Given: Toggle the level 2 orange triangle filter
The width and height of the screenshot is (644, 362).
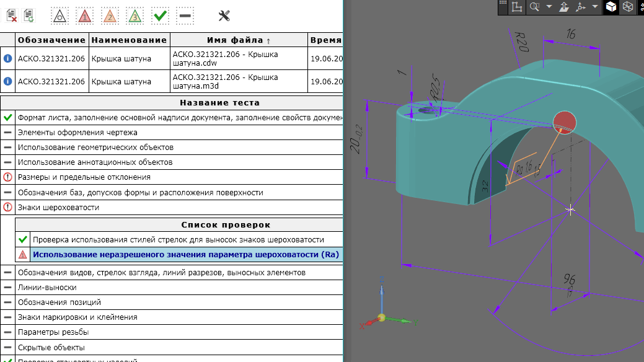Looking at the screenshot, I should (x=110, y=15).
